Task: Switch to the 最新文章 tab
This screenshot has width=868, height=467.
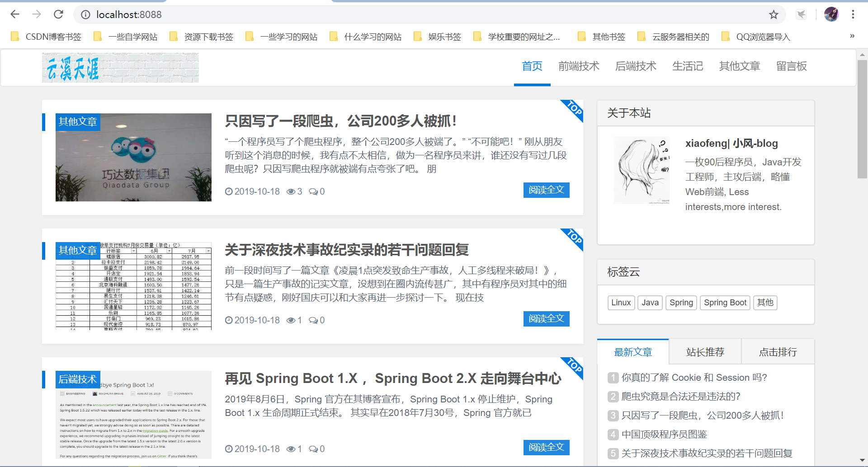Action: 633,352
